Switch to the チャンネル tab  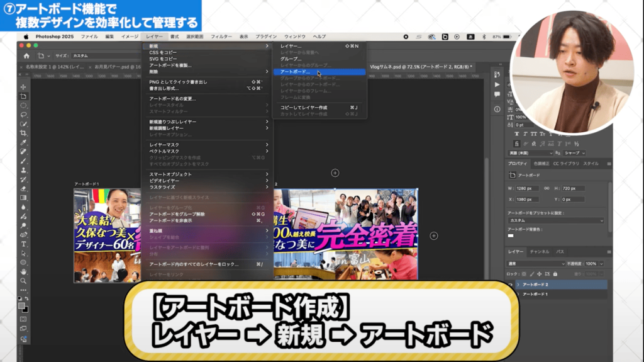[539, 251]
